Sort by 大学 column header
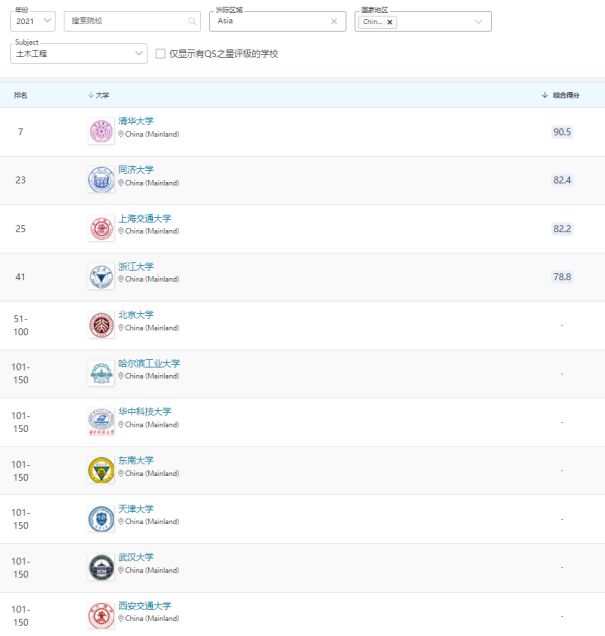This screenshot has height=636, width=605. pos(99,95)
